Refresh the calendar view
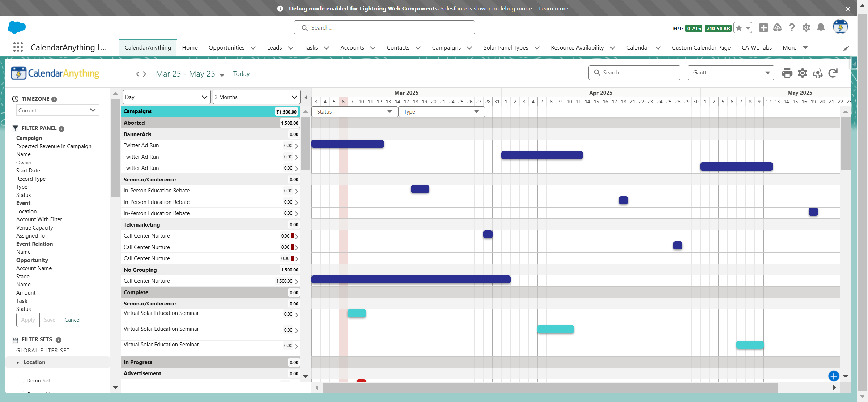The image size is (868, 402). (833, 73)
